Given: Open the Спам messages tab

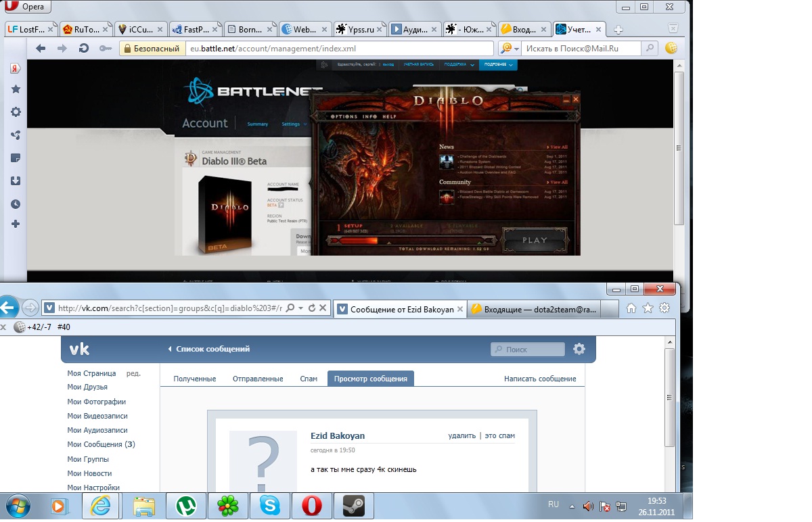Looking at the screenshot, I should tap(309, 379).
